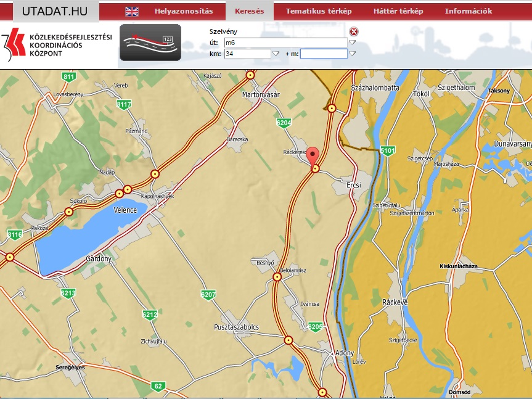
Task: Click the 8117 road shield near Vereb
Action: click(x=124, y=105)
